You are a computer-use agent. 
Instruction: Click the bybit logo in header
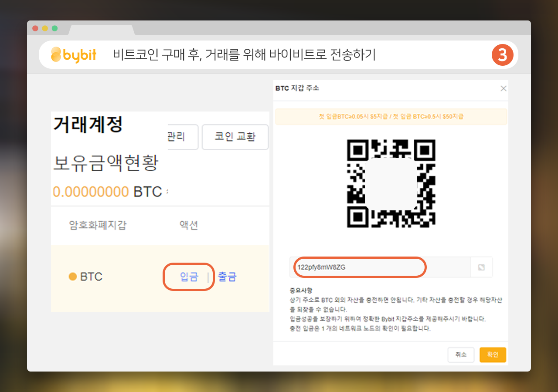click(74, 55)
